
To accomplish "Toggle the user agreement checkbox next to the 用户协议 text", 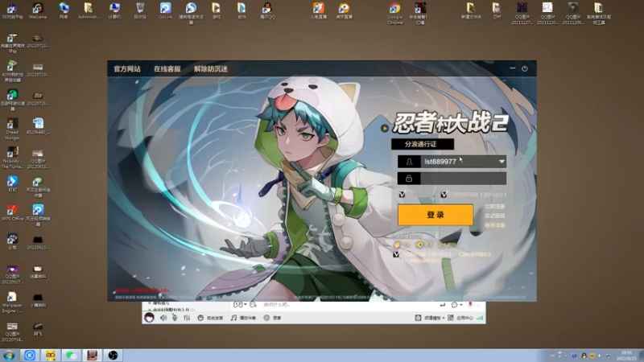I will pyautogui.click(x=444, y=195).
